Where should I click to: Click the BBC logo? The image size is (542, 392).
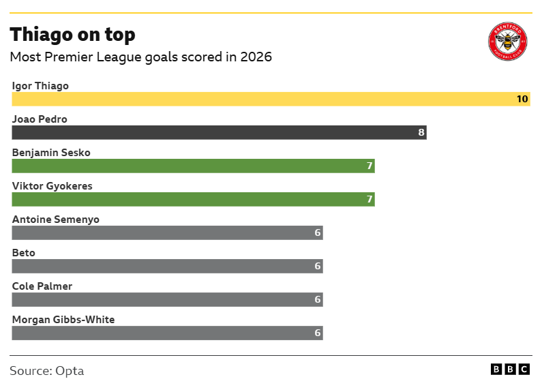[510, 370]
